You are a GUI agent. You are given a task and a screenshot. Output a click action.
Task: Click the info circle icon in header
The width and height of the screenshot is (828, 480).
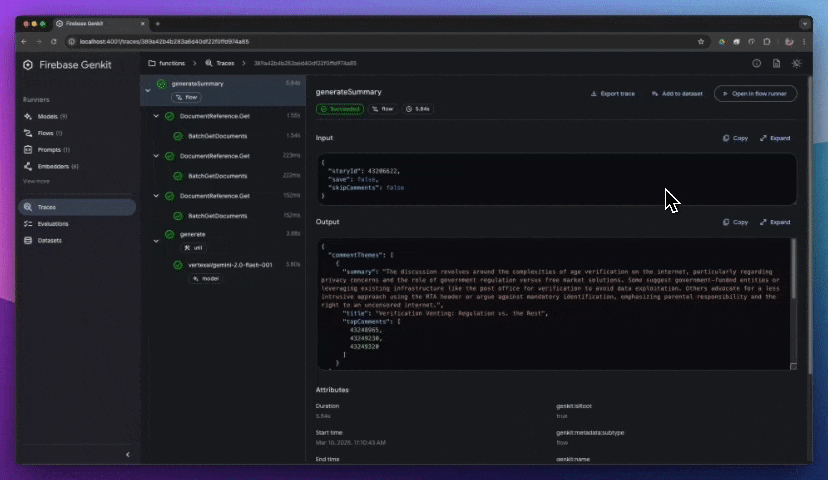[x=756, y=63]
